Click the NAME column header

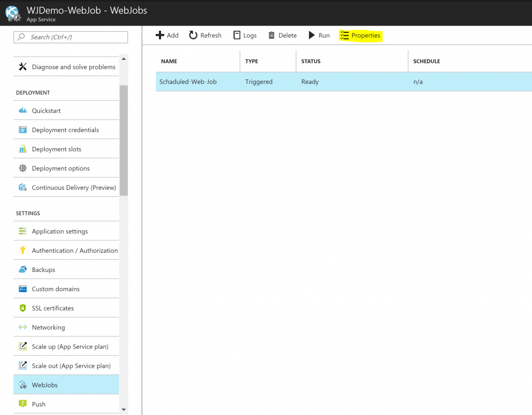pos(169,61)
